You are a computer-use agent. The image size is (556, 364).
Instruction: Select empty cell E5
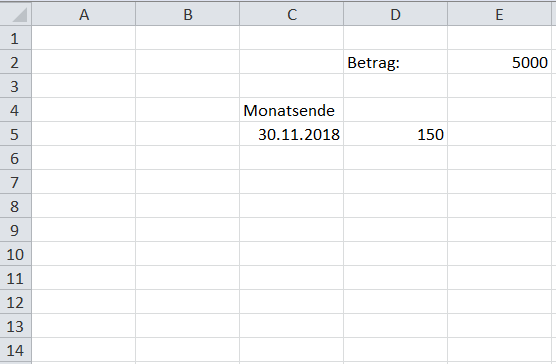click(x=499, y=134)
